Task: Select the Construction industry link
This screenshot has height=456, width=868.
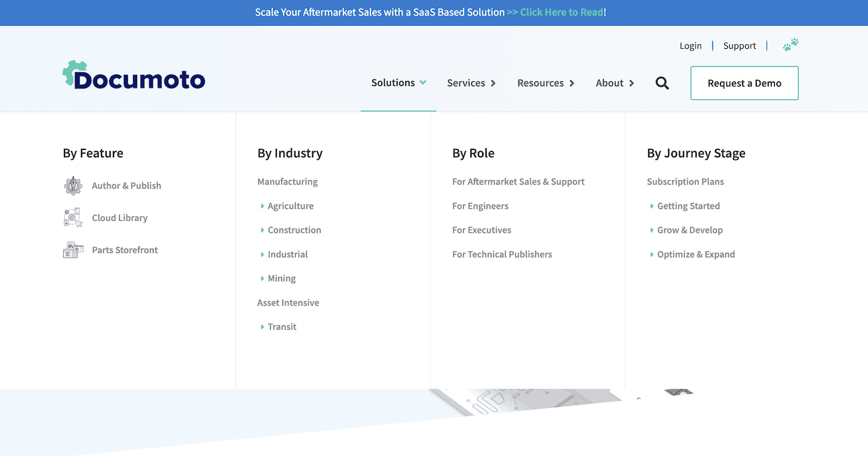Action: point(295,230)
